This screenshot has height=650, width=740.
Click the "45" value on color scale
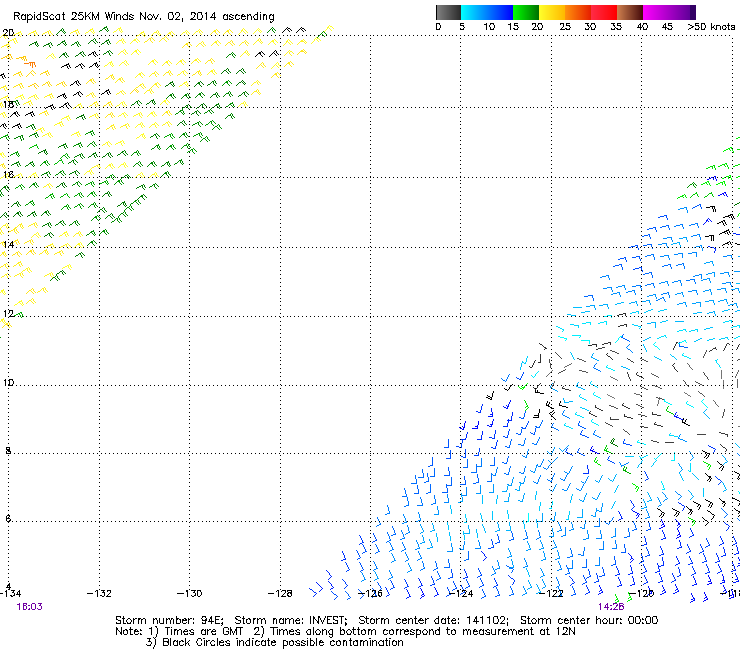[x=667, y=26]
